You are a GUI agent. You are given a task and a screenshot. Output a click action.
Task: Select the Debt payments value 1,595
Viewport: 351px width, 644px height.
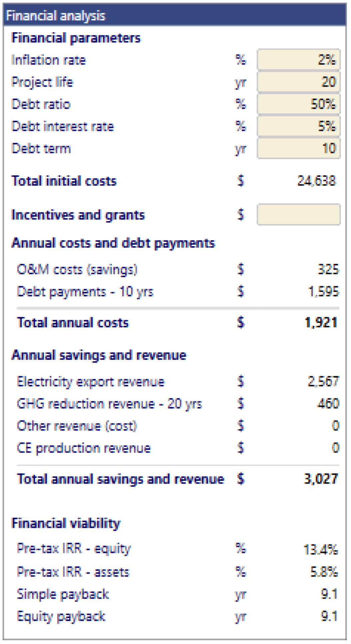pos(323,292)
